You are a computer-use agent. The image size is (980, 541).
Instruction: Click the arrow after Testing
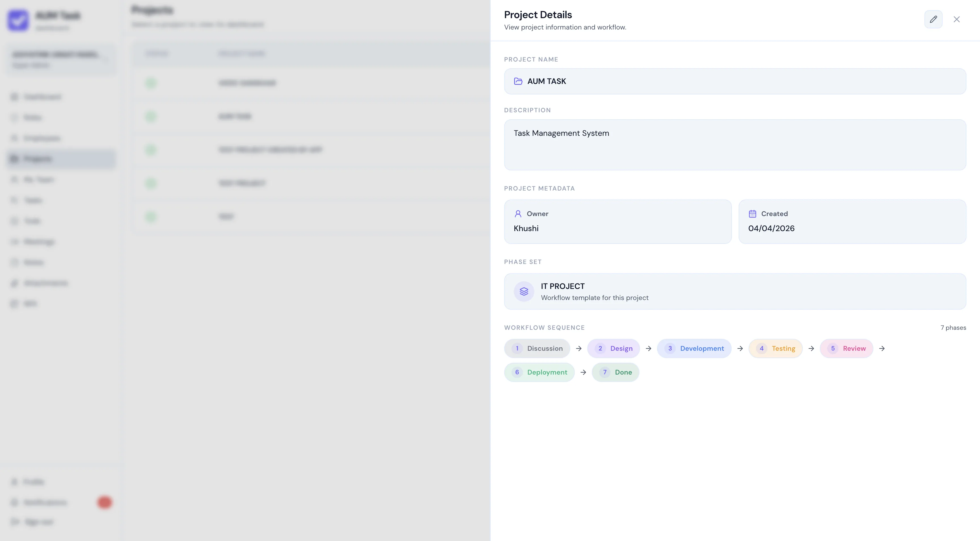(x=811, y=348)
